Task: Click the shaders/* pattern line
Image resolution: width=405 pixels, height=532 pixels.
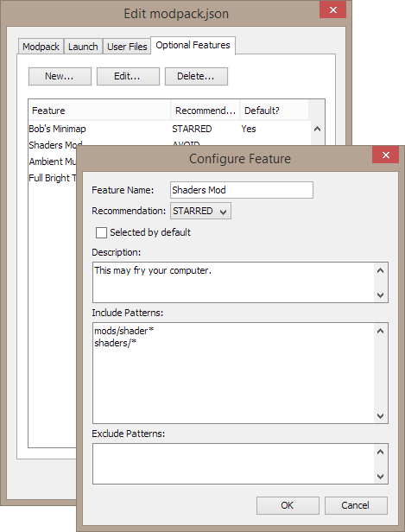Action: 116,343
